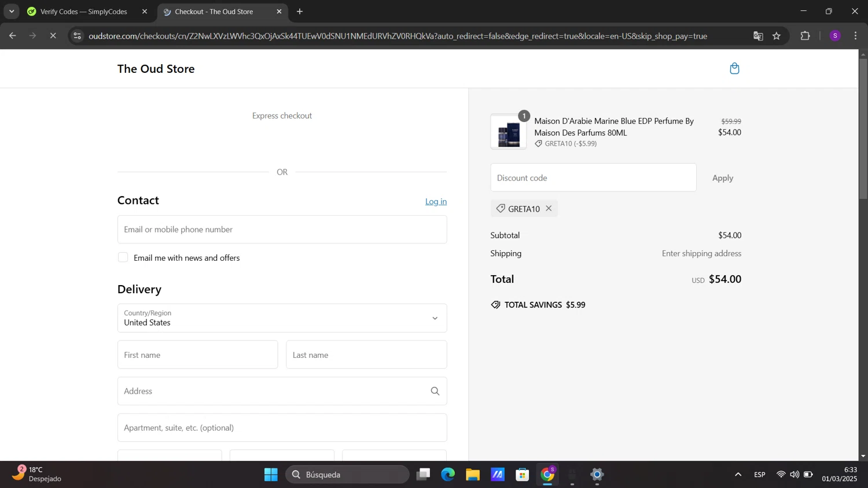Open the shopping bag cart icon

point(734,69)
